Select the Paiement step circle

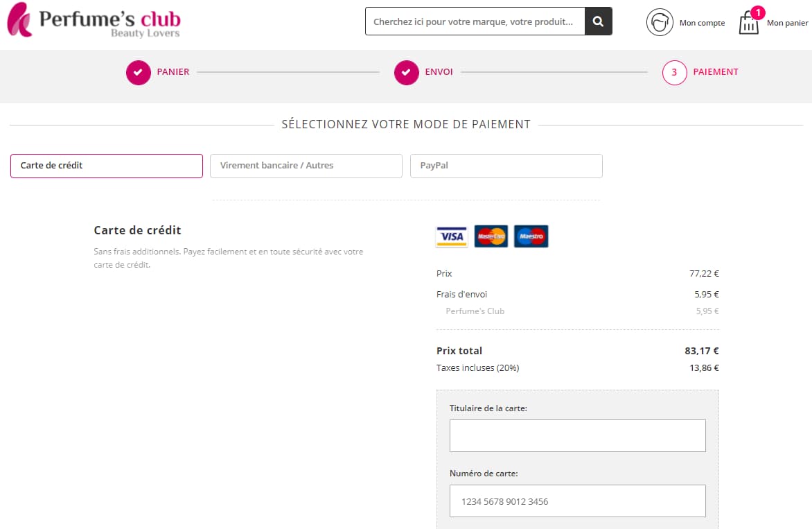point(674,72)
